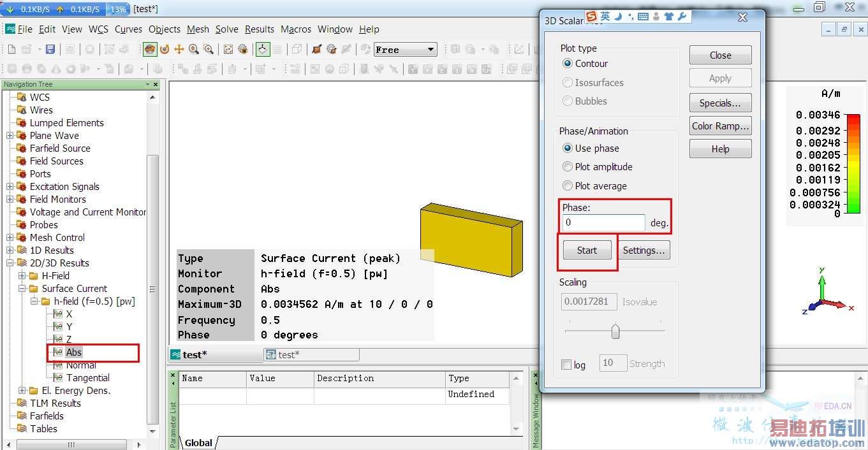The image size is (868, 450).
Task: Open the Specials... dialog button
Action: 720,103
